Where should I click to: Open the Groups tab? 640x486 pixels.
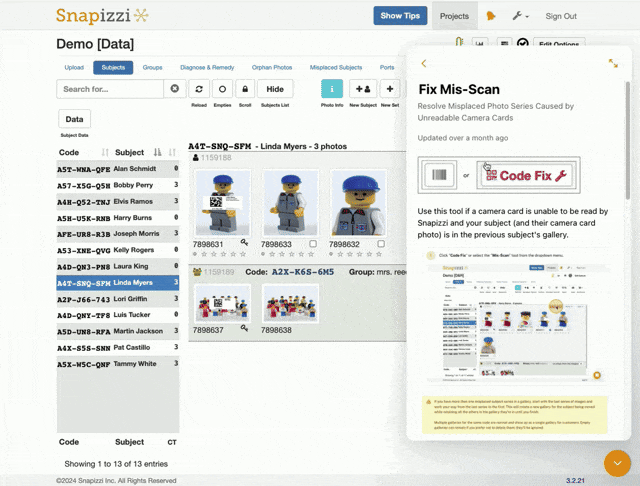click(x=152, y=67)
